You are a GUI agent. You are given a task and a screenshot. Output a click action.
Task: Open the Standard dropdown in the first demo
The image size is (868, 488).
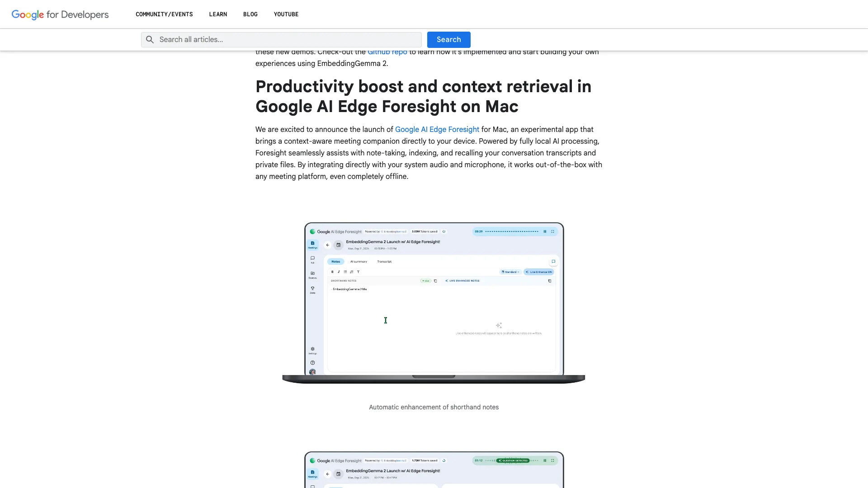point(510,272)
